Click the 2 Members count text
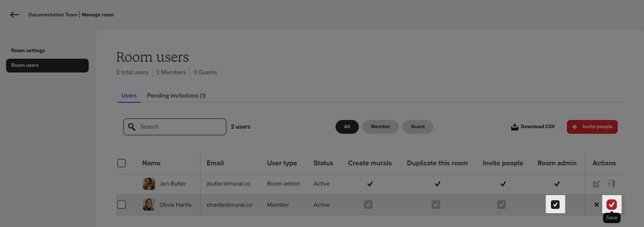The width and height of the screenshot is (644, 227). coord(171,73)
